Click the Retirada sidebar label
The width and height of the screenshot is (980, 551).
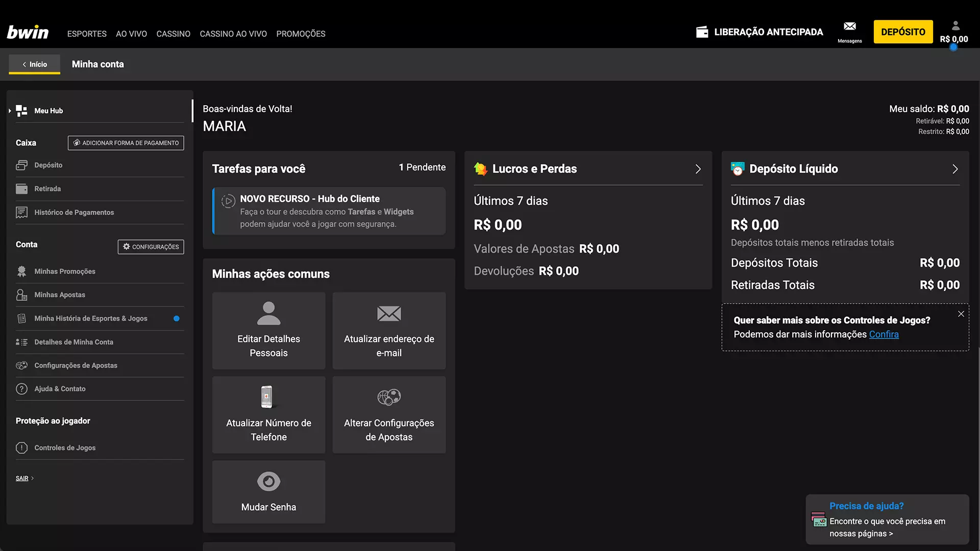pyautogui.click(x=47, y=189)
